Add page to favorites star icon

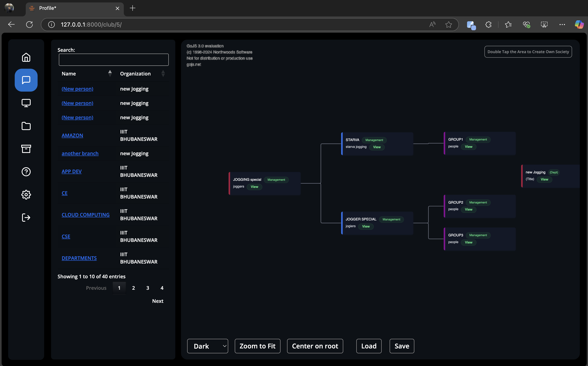tap(448, 25)
